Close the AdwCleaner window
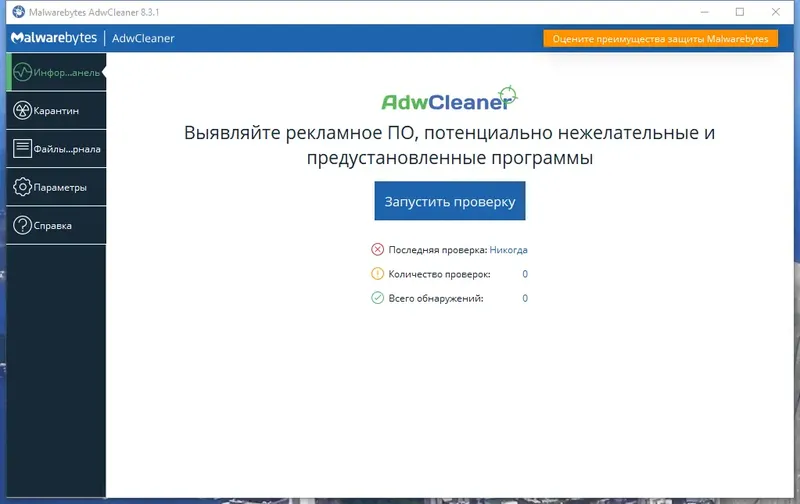The height and width of the screenshot is (504, 800). [x=776, y=12]
